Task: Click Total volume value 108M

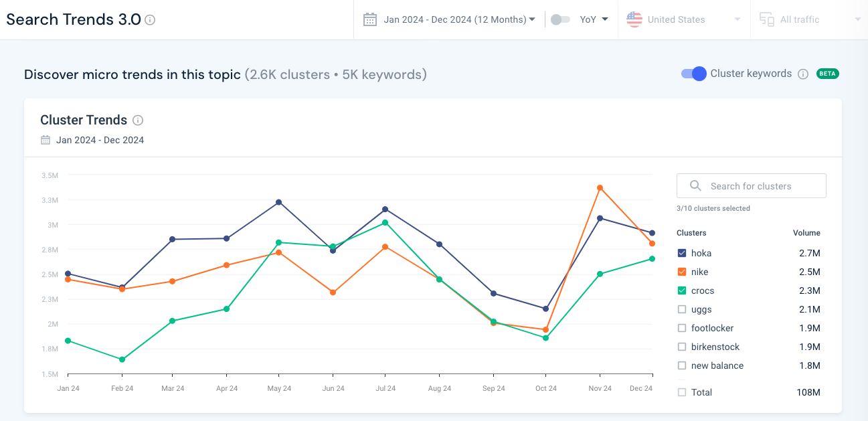Action: [x=808, y=392]
